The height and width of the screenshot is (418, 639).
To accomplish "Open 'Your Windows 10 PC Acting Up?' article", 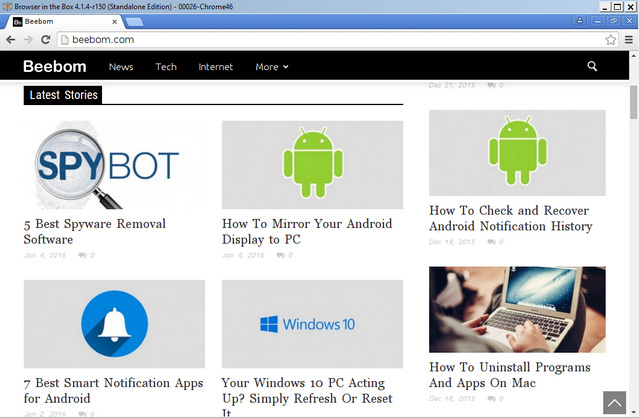I will [307, 397].
